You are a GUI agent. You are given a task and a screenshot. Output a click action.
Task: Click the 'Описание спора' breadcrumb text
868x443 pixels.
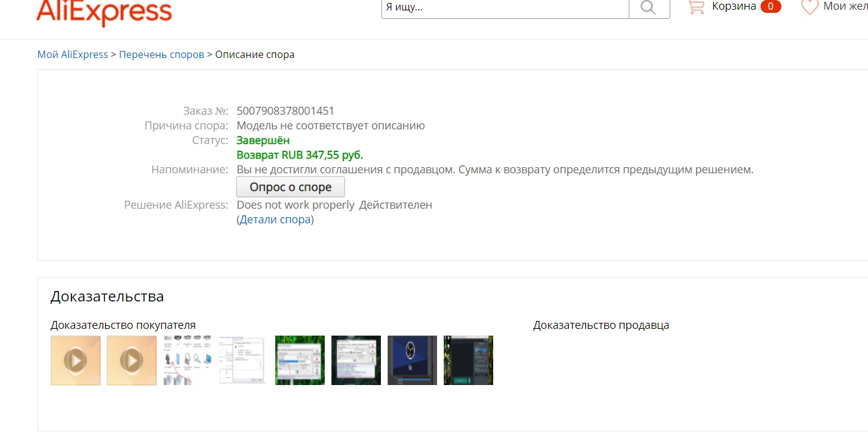pos(255,54)
